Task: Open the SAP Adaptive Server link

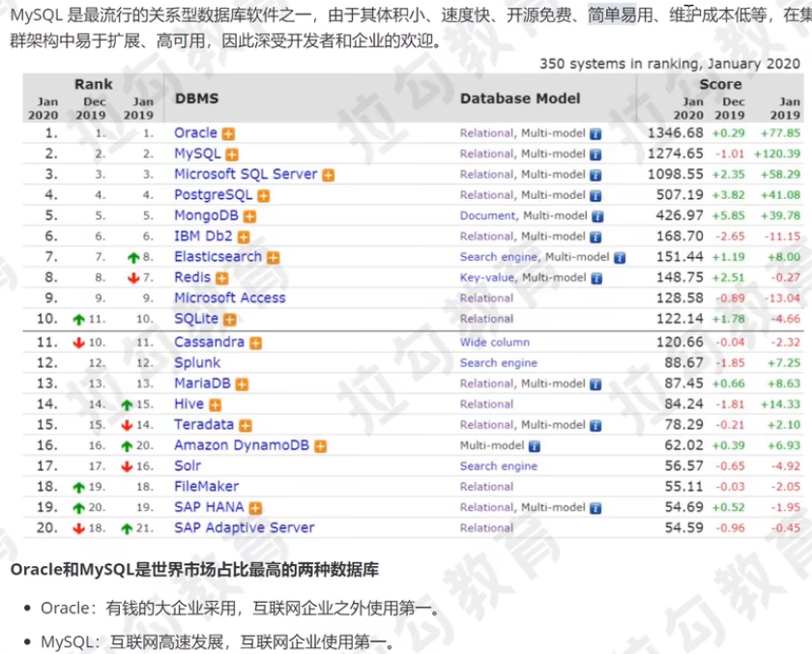Action: tap(244, 527)
